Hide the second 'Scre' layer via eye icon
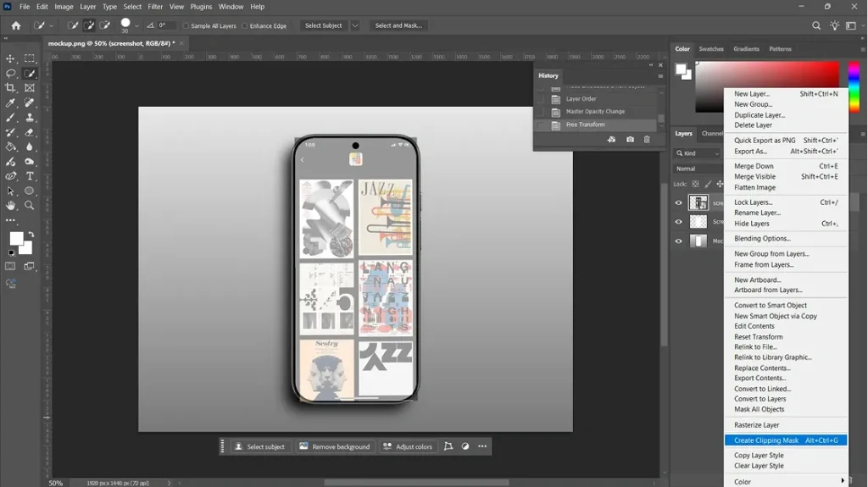The image size is (868, 487). click(x=679, y=222)
